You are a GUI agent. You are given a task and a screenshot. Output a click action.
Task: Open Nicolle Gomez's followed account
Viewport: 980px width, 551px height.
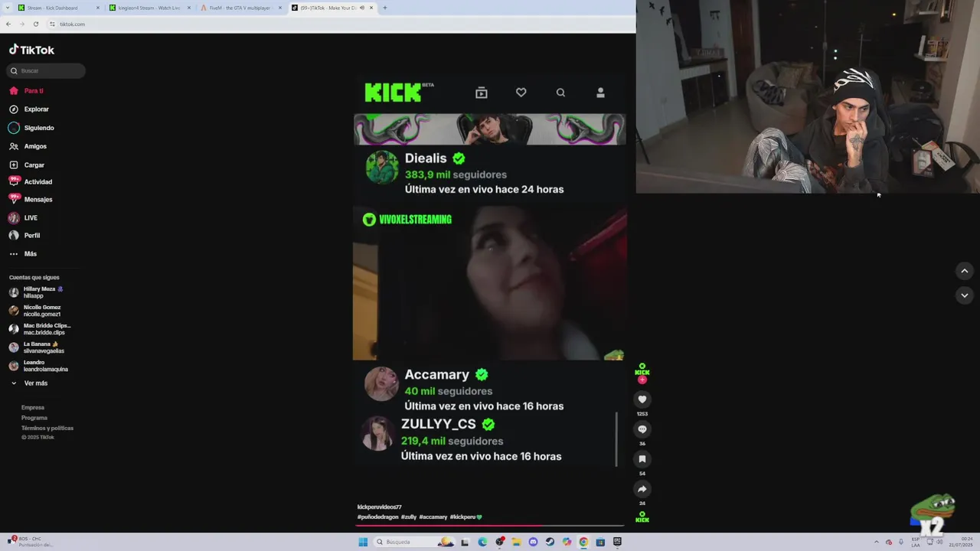(x=36, y=311)
